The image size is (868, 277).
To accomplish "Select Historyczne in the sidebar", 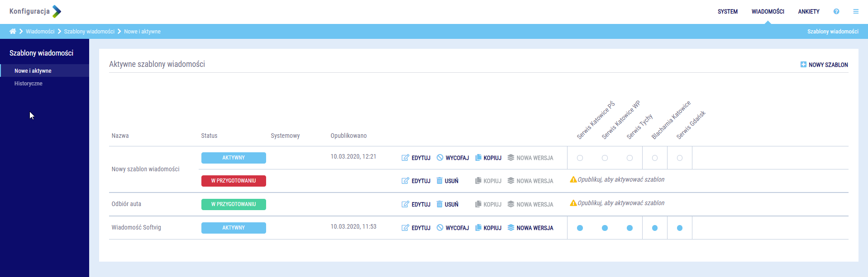I will [x=28, y=84].
